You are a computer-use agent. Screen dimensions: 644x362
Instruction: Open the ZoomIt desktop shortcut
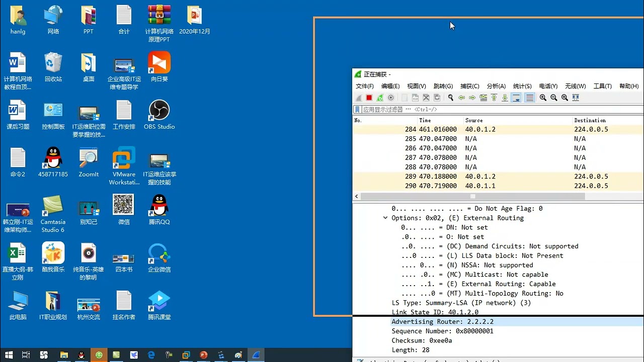89,163
